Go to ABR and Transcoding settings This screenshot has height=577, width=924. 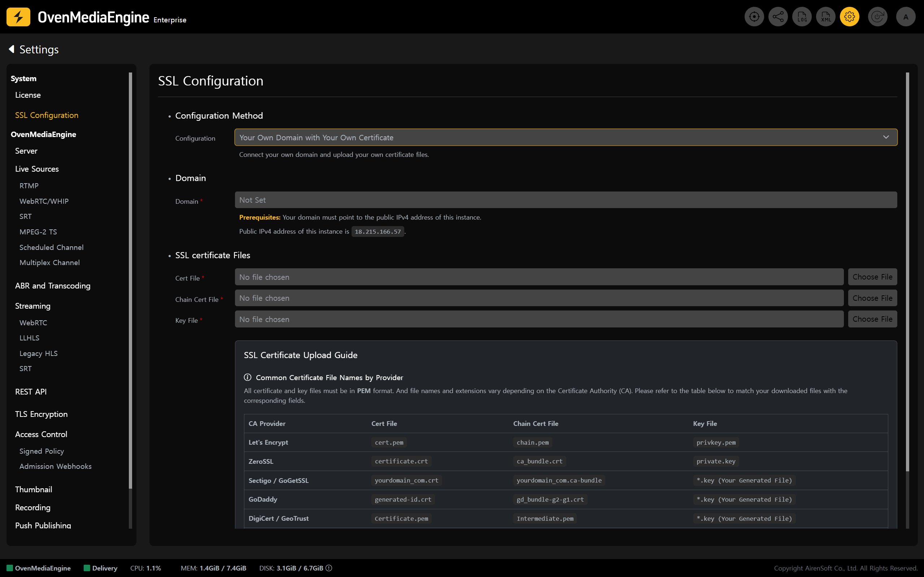tap(53, 286)
